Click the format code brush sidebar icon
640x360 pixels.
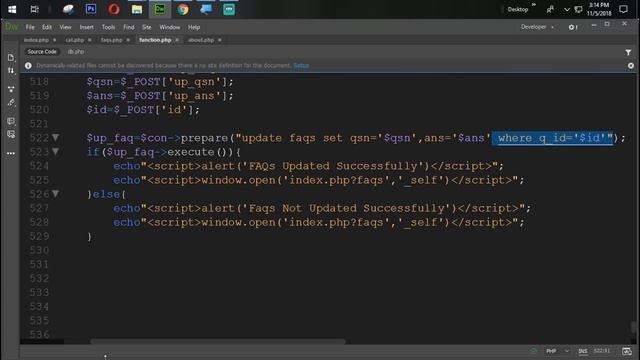click(11, 102)
